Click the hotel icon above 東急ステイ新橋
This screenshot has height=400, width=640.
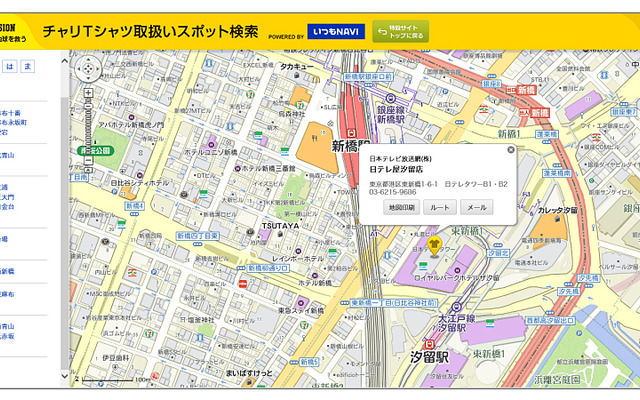click(x=301, y=303)
